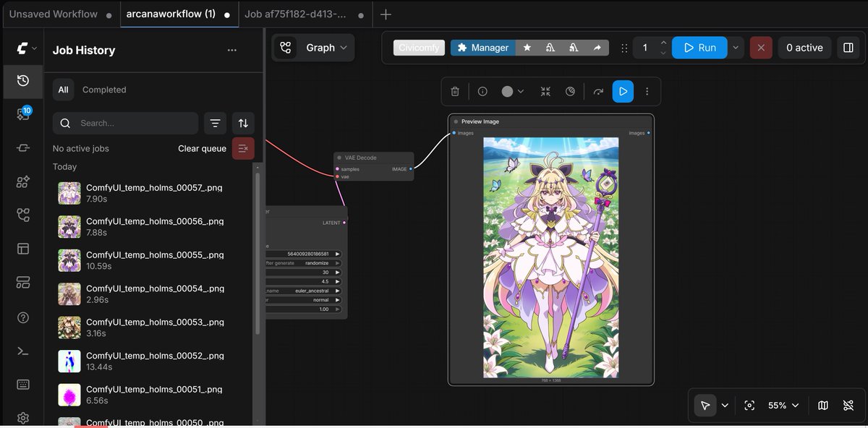Open job history sort options
Viewport: 868px width, 428px height.
243,124
